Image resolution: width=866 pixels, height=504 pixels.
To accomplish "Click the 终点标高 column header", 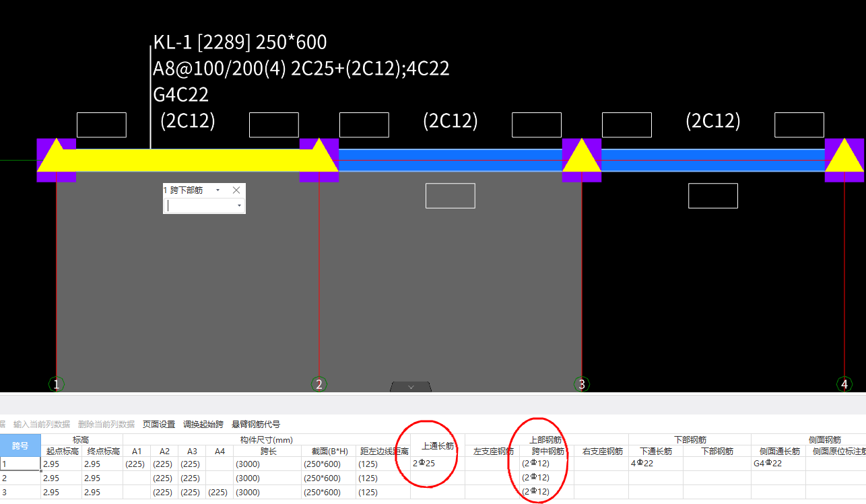I will (x=103, y=452).
